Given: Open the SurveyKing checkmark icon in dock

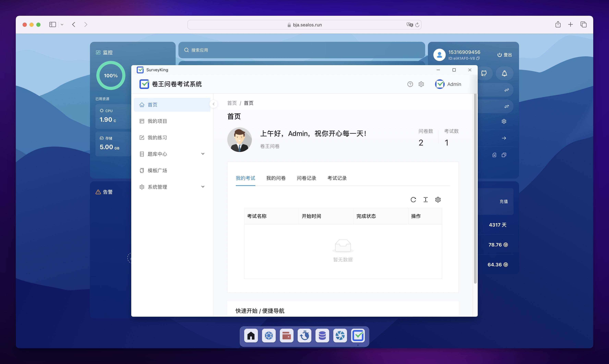Looking at the screenshot, I should [358, 336].
